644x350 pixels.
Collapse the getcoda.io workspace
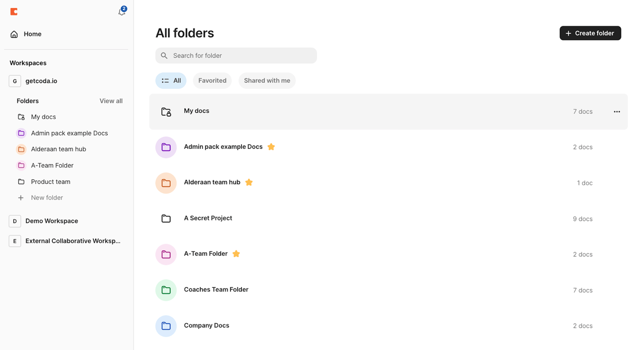pyautogui.click(x=41, y=81)
